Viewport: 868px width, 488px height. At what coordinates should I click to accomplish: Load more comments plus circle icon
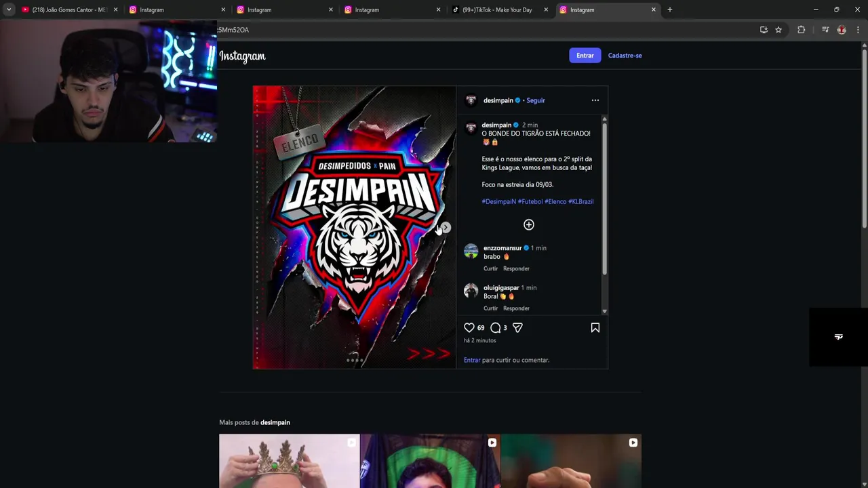coord(529,224)
